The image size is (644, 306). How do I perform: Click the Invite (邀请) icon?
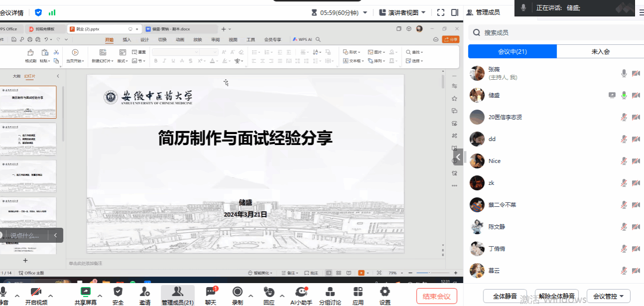[x=145, y=292]
